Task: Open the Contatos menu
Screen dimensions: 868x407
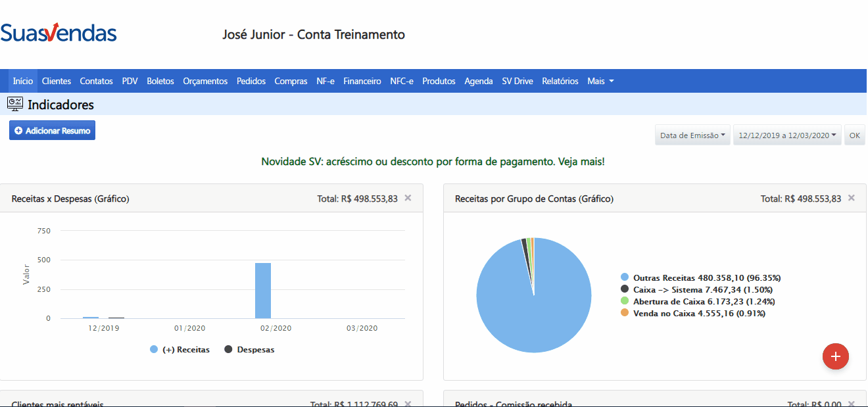Action: coord(97,81)
